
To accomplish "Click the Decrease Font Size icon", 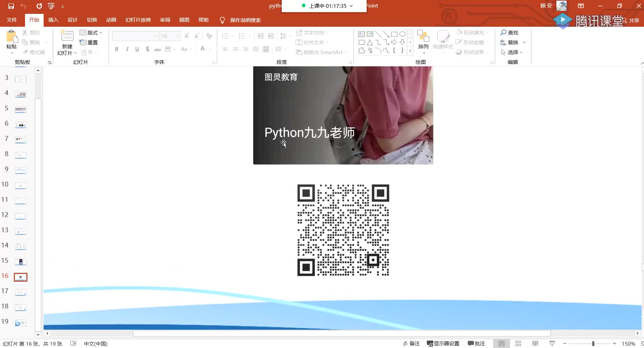I will click(x=197, y=36).
